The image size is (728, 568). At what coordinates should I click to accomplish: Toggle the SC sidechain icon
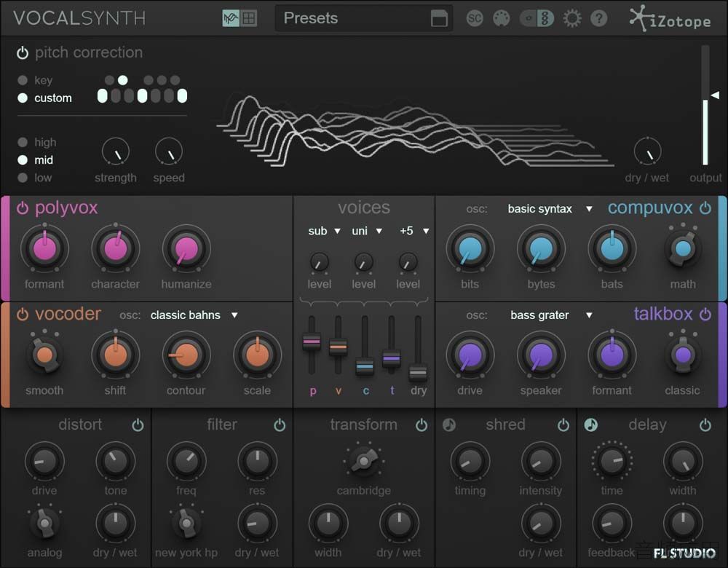[x=475, y=18]
